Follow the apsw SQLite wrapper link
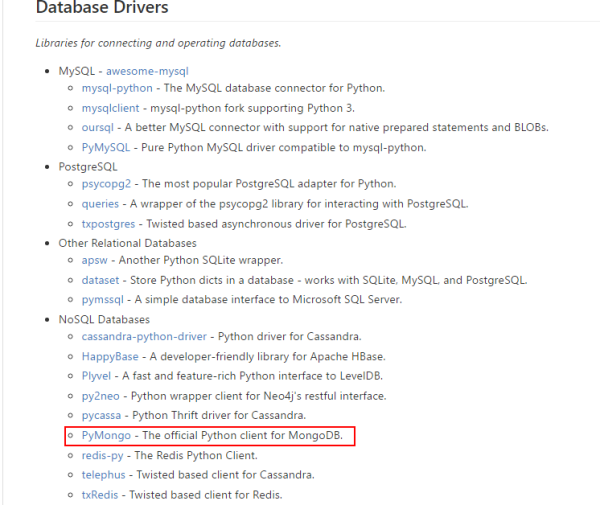The image size is (600, 505). coord(94,260)
